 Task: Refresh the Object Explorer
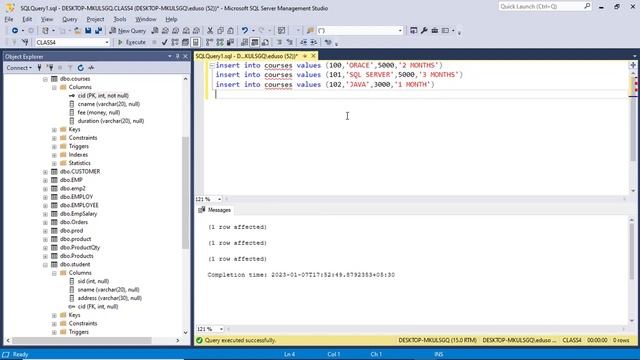80,68
